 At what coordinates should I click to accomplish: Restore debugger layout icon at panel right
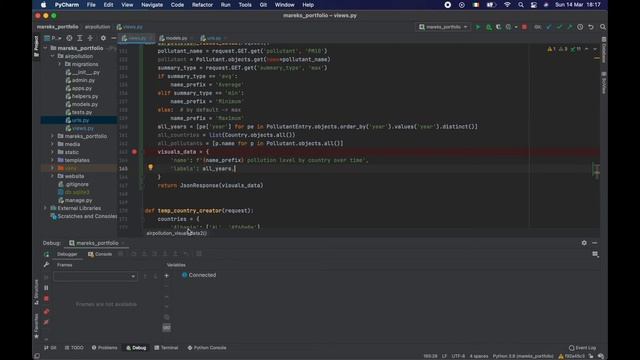pyautogui.click(x=595, y=254)
